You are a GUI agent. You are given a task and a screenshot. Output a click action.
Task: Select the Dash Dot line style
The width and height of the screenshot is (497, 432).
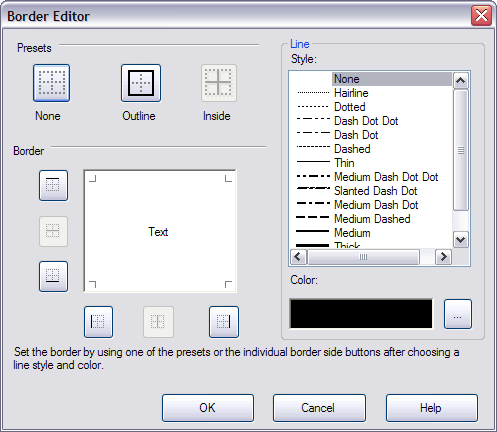371,135
